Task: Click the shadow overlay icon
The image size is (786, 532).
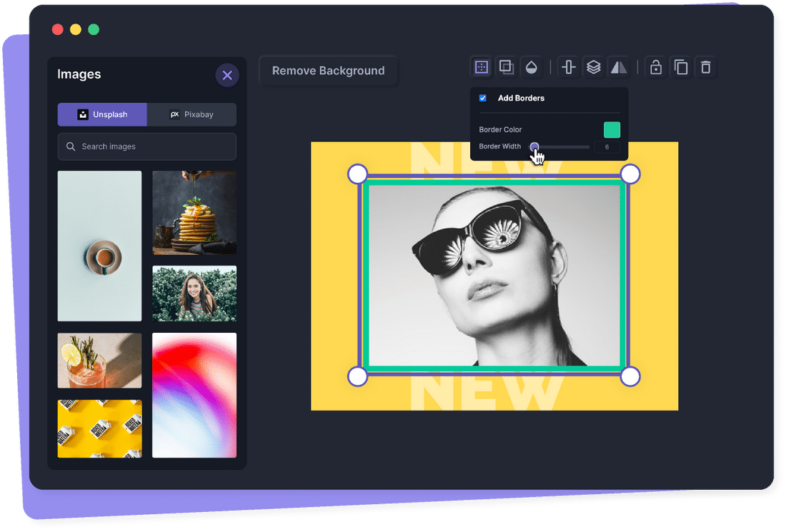Action: tap(506, 67)
